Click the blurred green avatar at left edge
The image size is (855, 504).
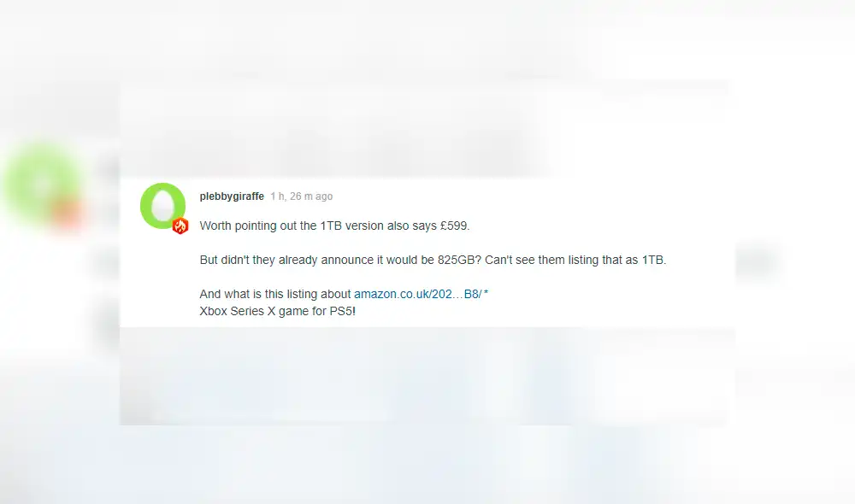tap(41, 183)
